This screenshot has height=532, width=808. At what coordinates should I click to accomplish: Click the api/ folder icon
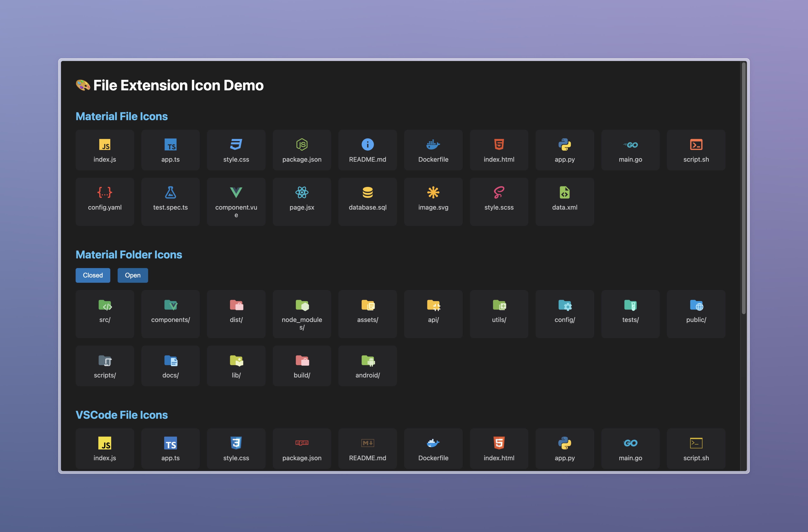434,305
